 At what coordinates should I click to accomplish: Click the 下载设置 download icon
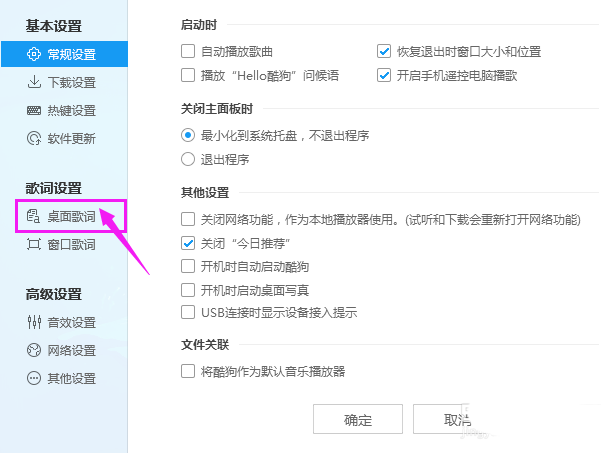33,82
